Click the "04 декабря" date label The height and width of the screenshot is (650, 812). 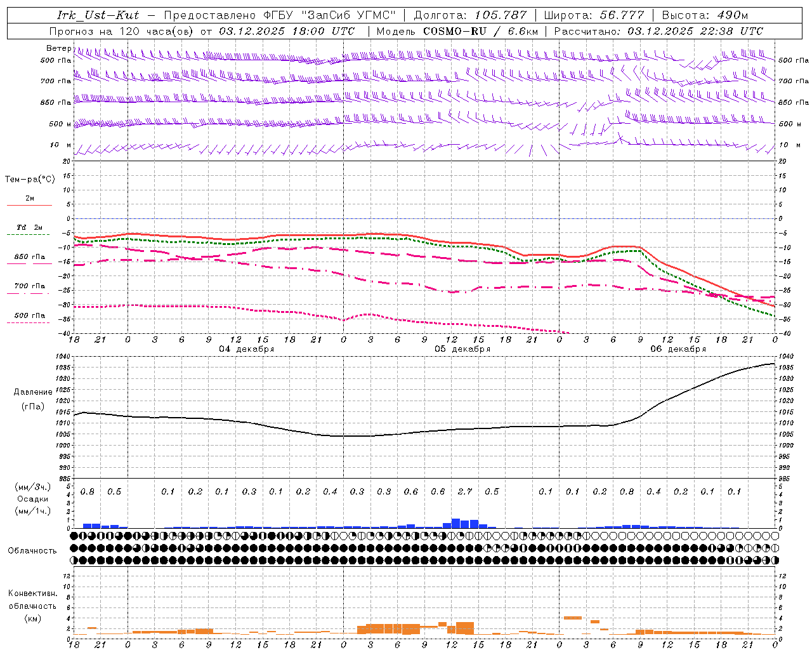click(247, 349)
